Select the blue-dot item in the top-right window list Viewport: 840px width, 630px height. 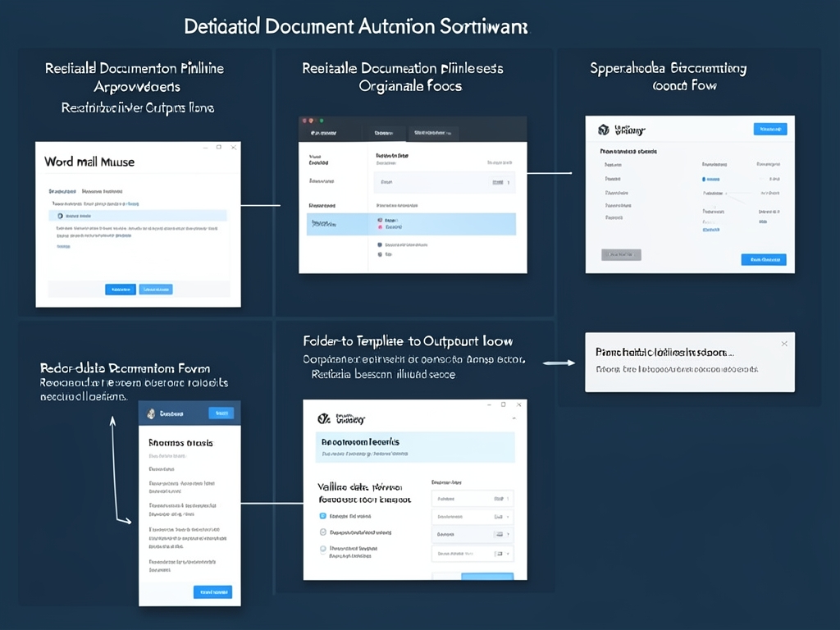(711, 179)
